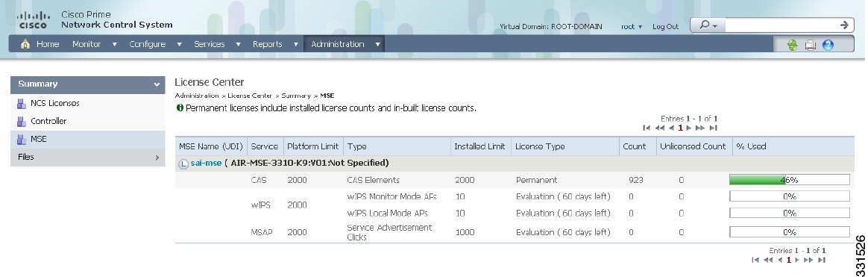Click the info icon before Permanent licenses note
This screenshot has height=277, width=868.
[x=180, y=108]
